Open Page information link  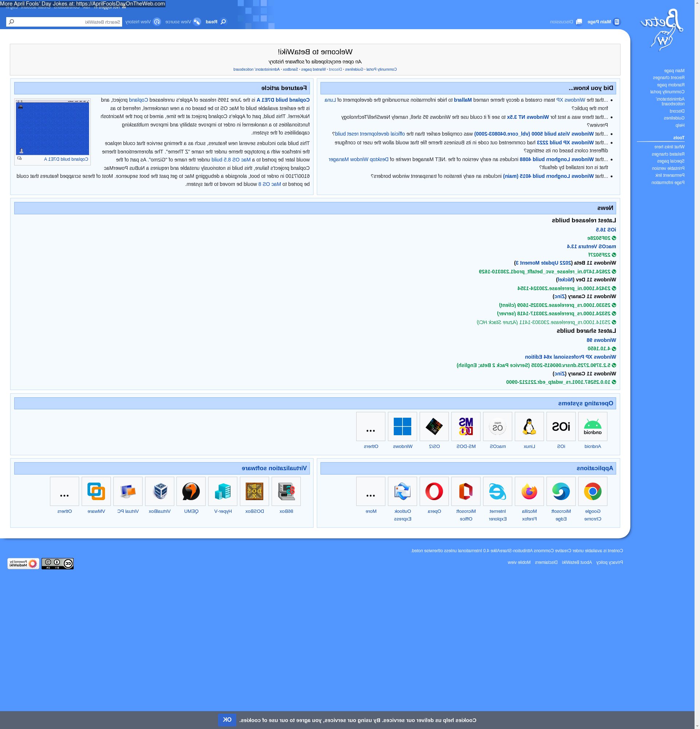tap(668, 183)
